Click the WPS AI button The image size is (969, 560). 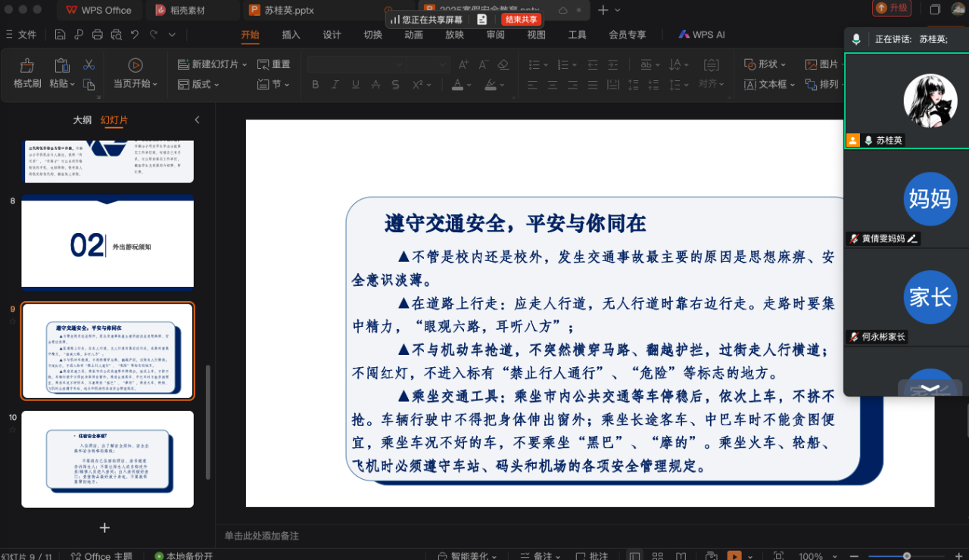click(702, 35)
